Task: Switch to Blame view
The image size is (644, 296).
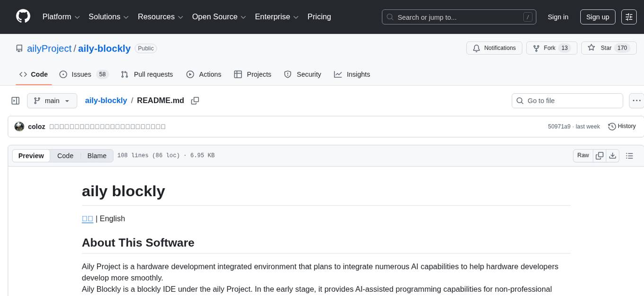Action: [x=97, y=156]
